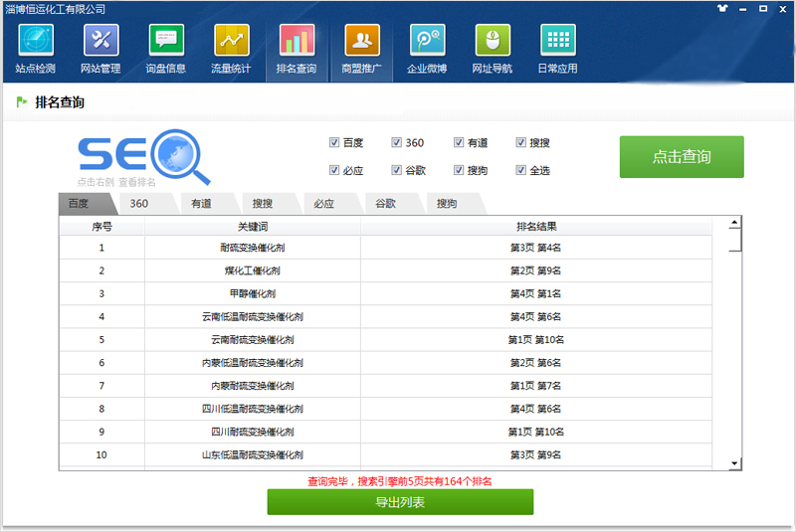Switch to the 百度 results tab
Screen dimensions: 796x532
coord(87,204)
